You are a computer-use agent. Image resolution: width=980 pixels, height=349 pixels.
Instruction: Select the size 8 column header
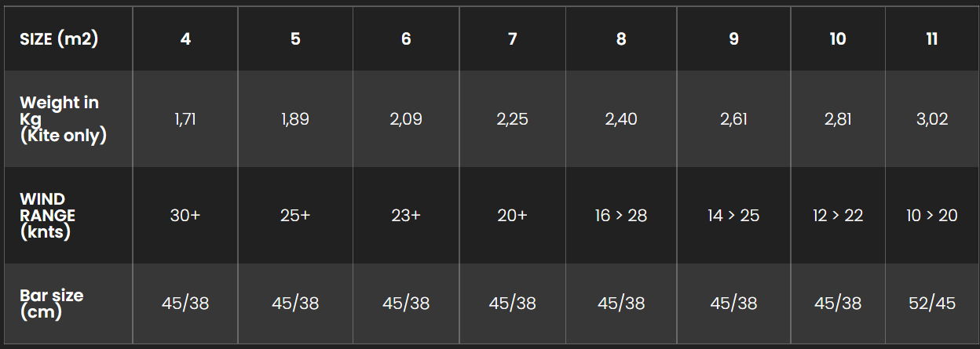coord(621,39)
